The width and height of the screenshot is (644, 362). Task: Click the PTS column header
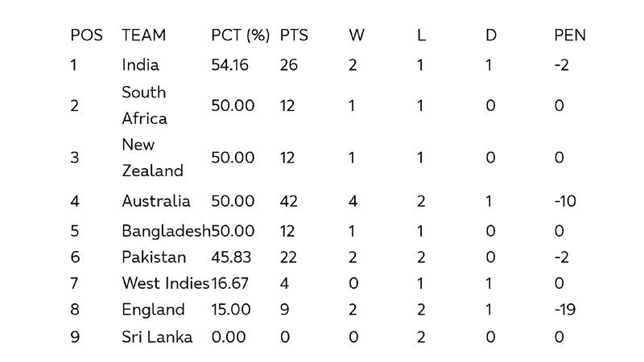point(294,35)
